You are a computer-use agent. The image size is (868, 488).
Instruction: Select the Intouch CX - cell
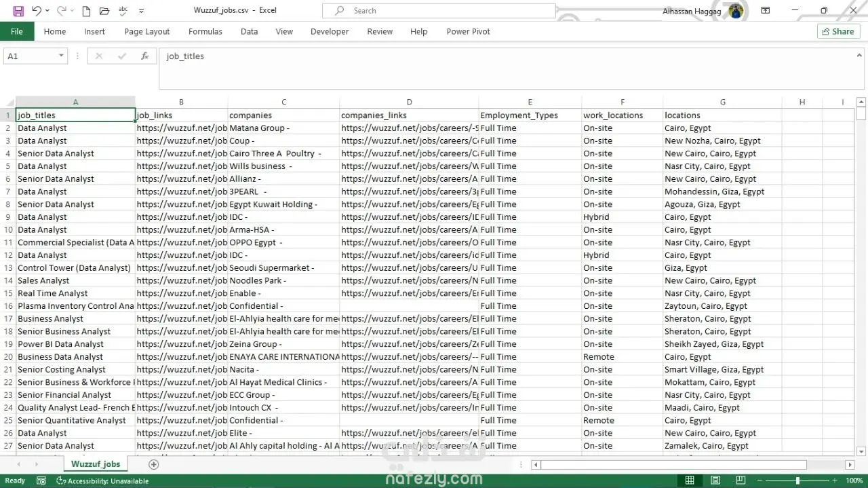coord(283,407)
